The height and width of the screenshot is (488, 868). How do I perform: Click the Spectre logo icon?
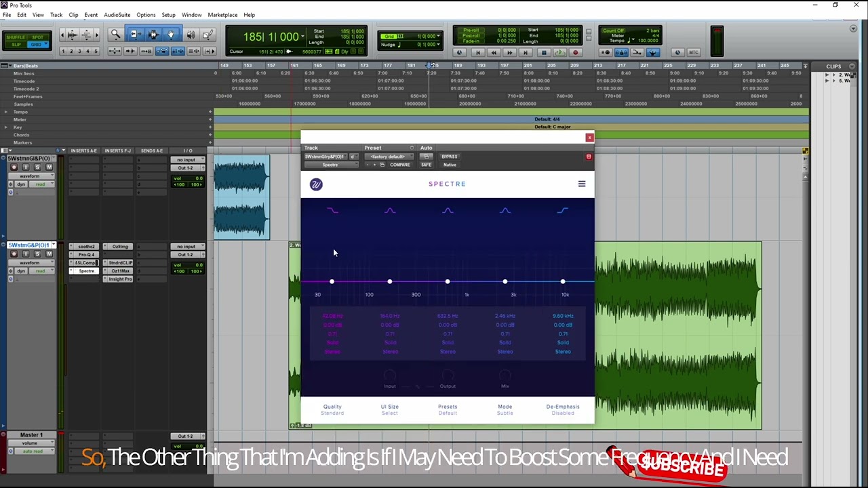316,184
